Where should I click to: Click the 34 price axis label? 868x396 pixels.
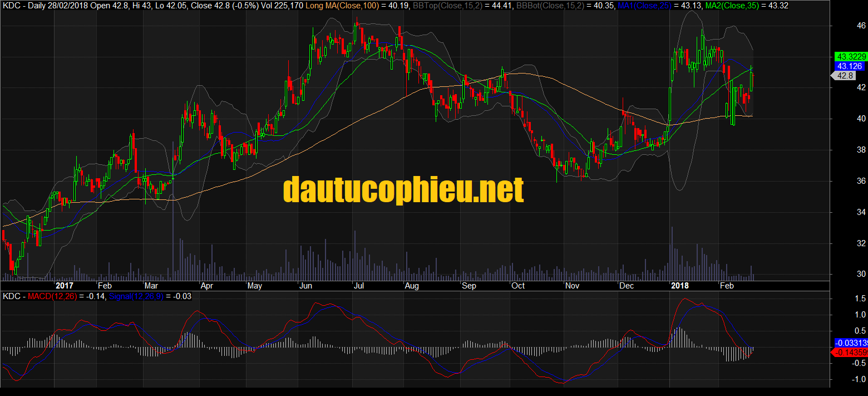(x=861, y=212)
